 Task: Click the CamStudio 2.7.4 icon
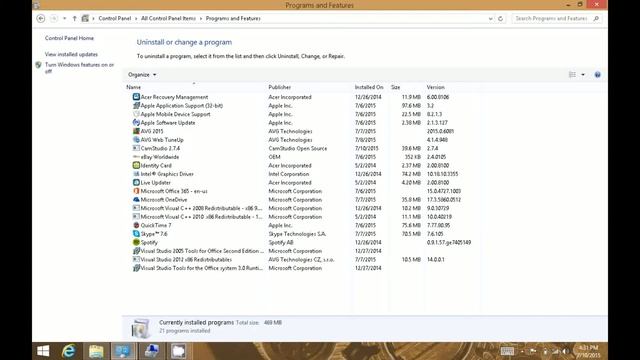click(x=136, y=148)
